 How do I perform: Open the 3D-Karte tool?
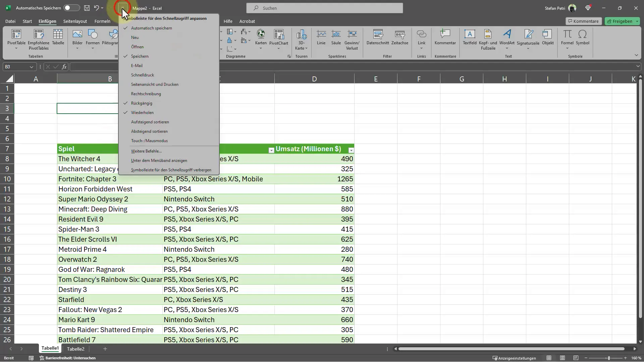click(x=301, y=39)
